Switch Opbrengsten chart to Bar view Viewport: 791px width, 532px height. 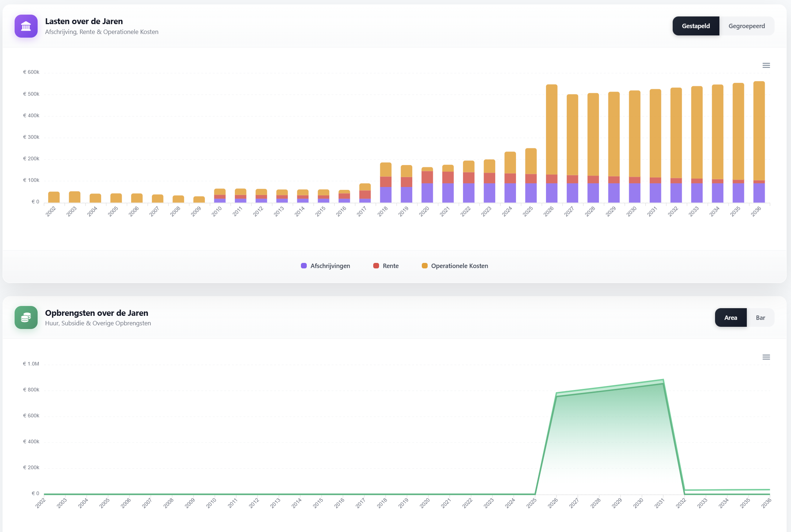point(760,318)
